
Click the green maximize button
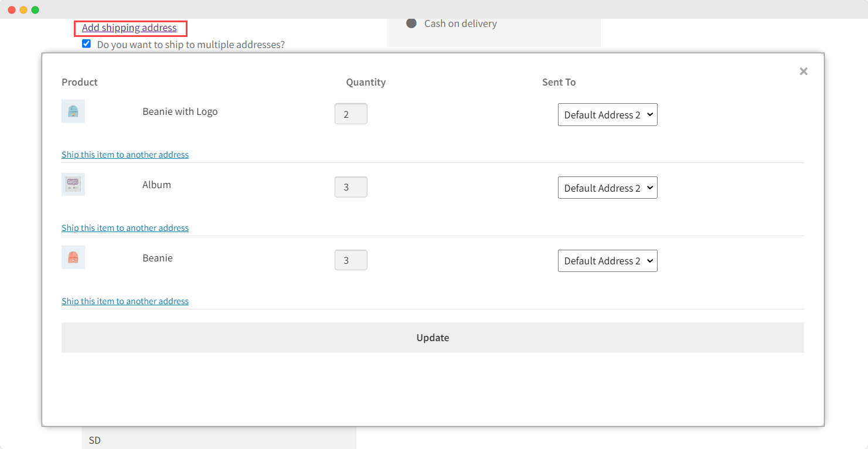36,9
